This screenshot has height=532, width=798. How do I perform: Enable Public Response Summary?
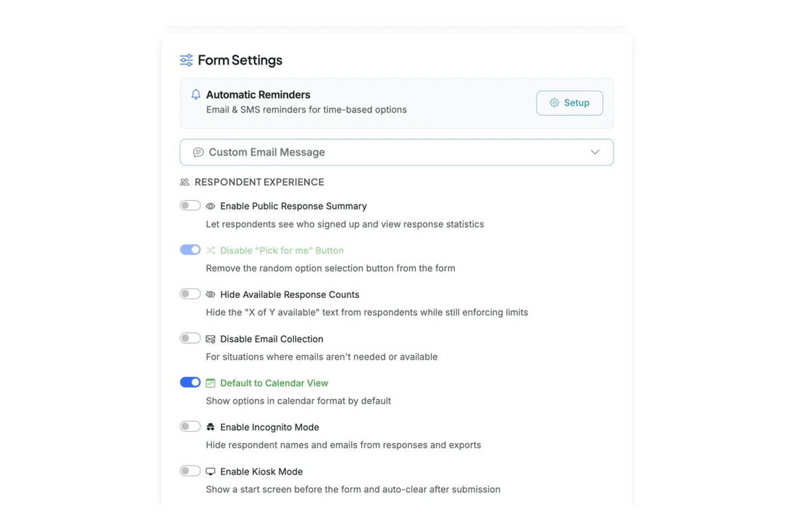tap(190, 205)
